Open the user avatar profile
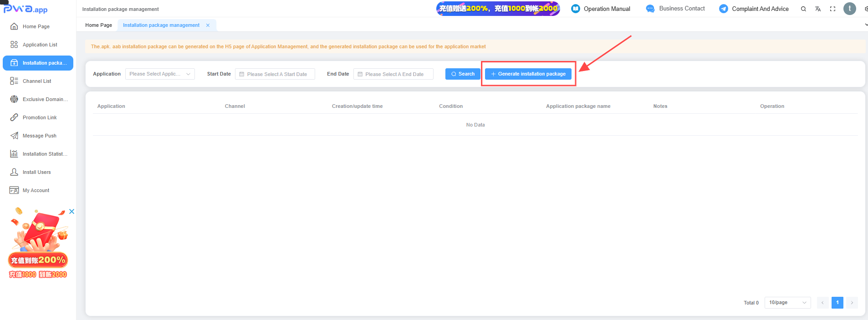The width and height of the screenshot is (868, 320). [x=849, y=9]
